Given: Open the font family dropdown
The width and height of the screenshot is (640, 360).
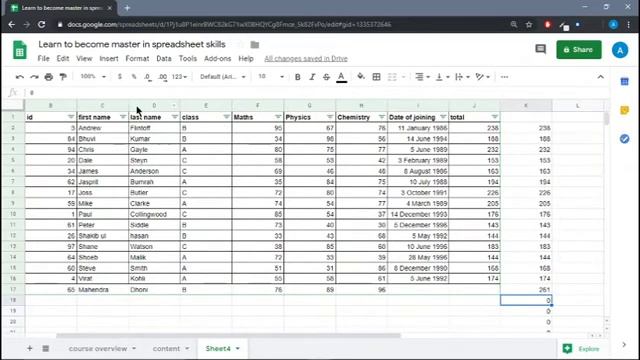Looking at the screenshot, I should point(223,77).
